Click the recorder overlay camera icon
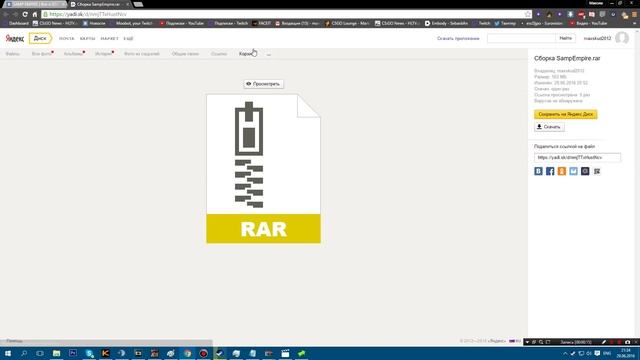The image size is (640, 360). (627, 342)
